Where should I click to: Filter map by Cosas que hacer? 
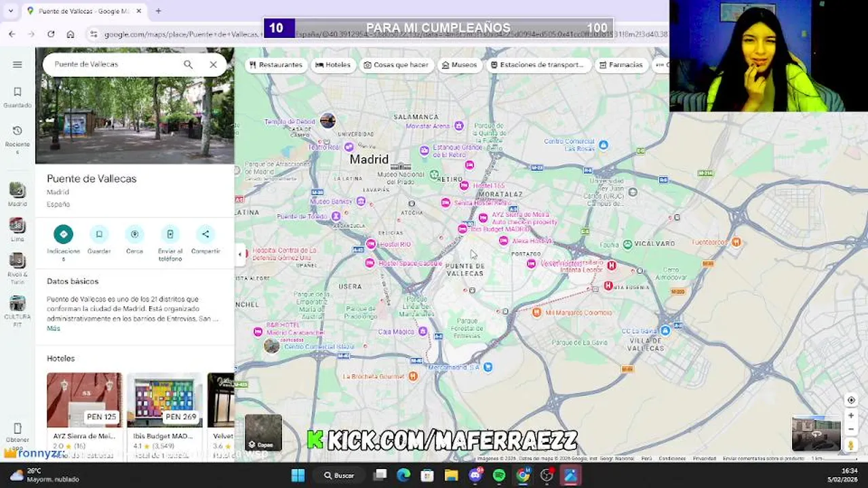(x=396, y=65)
